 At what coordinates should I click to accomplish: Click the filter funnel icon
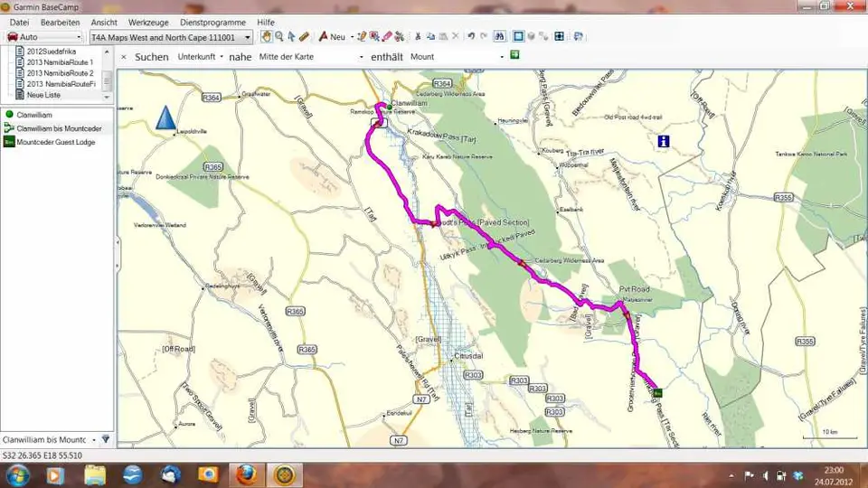[x=105, y=439]
